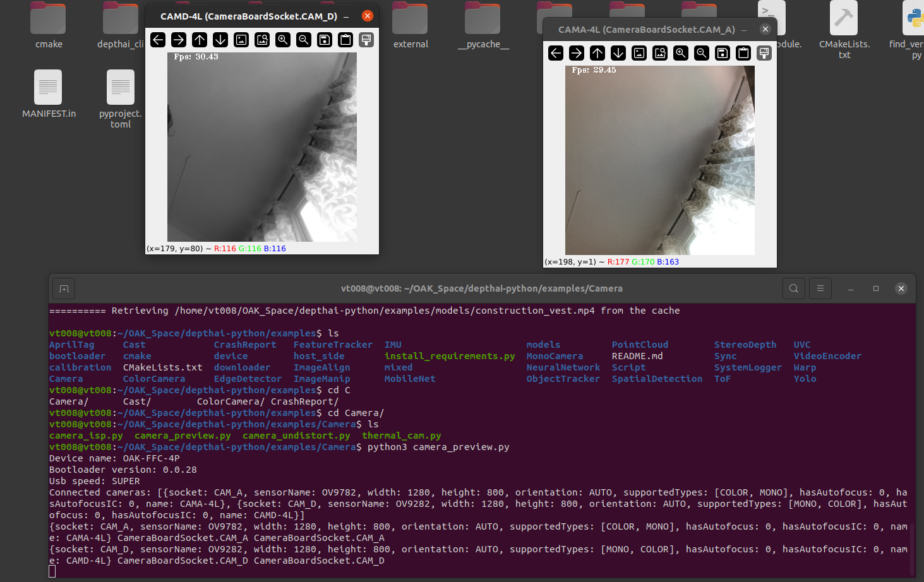Viewport: 924px width, 582px height.
Task: Click zoom-in magnifier in CAMD-4L toolbar
Action: (x=283, y=40)
